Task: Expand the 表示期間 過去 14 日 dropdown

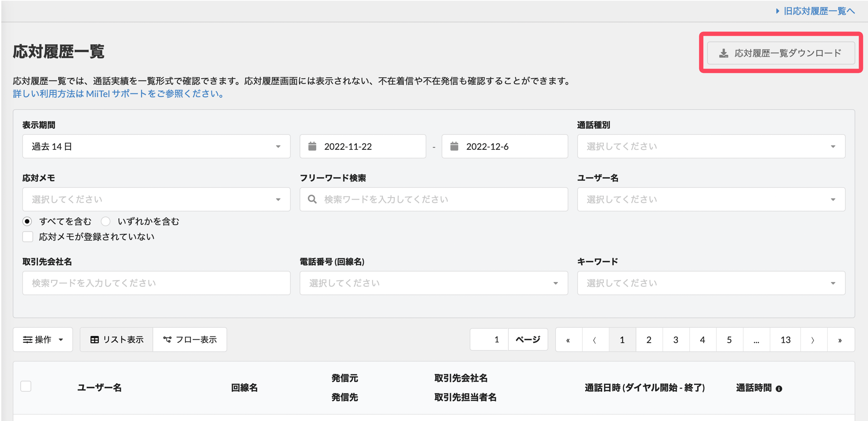Action: (x=156, y=146)
